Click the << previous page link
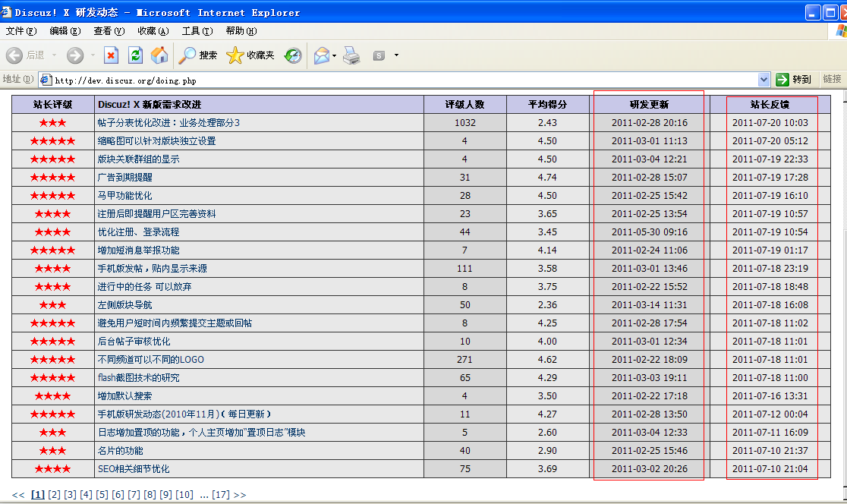 [x=17, y=495]
